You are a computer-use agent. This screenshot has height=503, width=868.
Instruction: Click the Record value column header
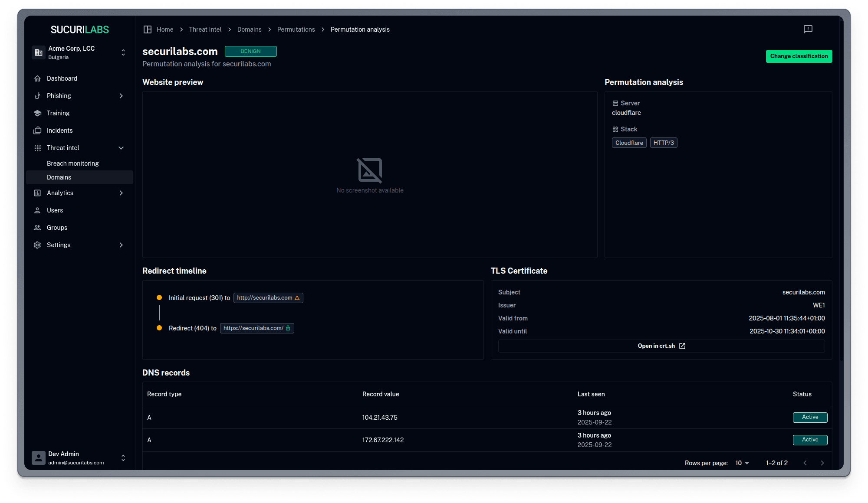coord(381,394)
